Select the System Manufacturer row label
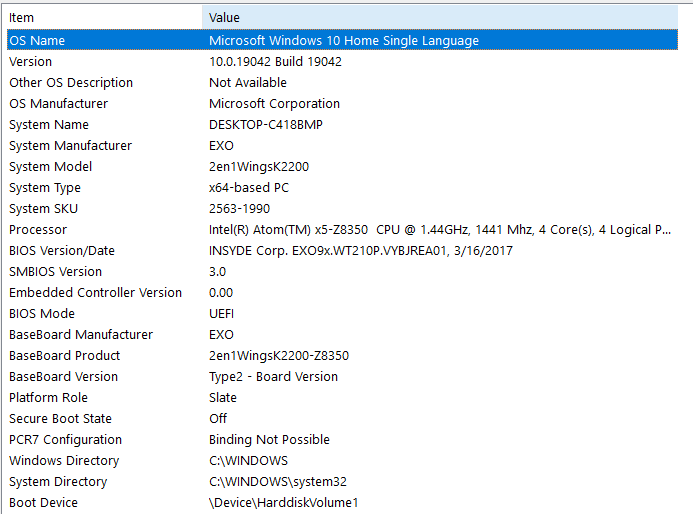Image resolution: width=693 pixels, height=514 pixels. (71, 145)
